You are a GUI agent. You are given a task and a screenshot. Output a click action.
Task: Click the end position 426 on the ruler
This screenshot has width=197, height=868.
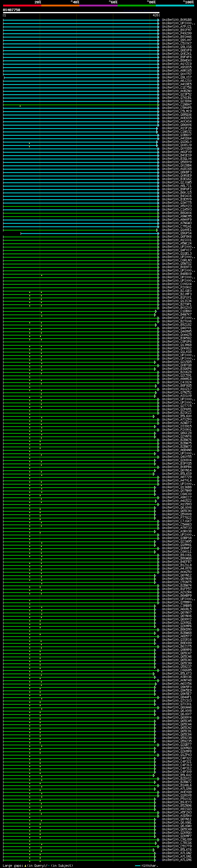pos(155,15)
